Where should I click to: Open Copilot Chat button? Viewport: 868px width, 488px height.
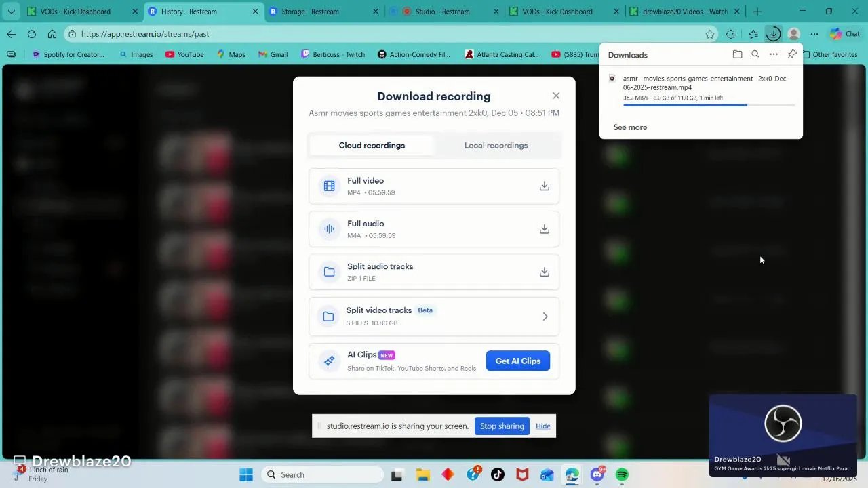[845, 34]
